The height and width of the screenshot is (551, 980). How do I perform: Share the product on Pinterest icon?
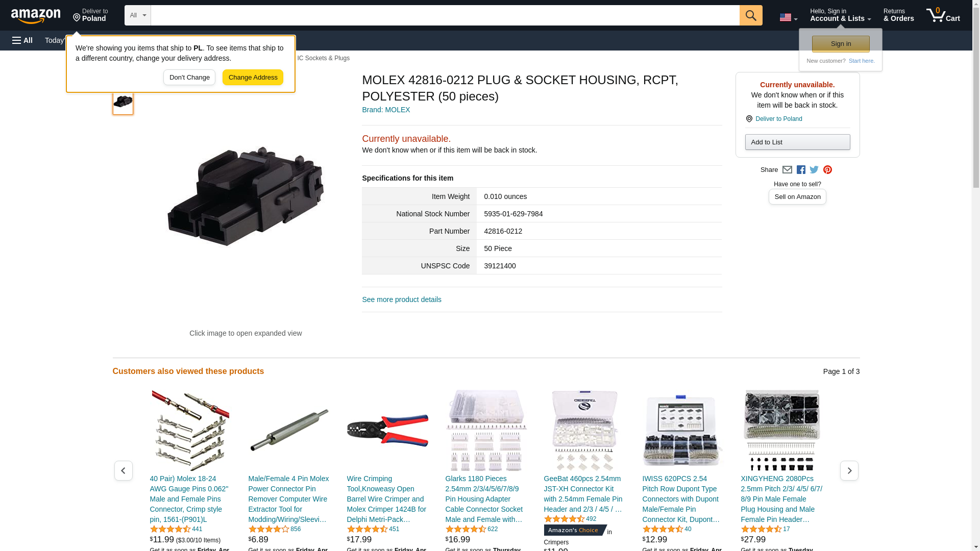point(827,170)
